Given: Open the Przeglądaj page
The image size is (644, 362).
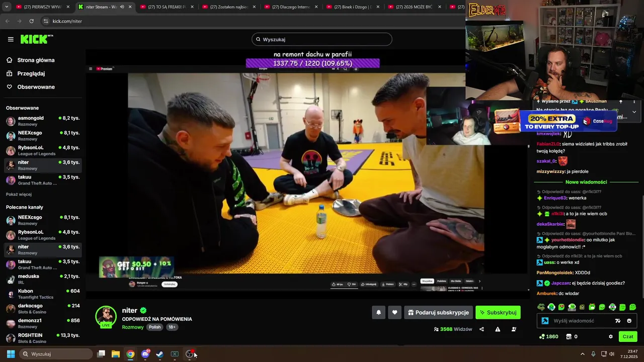Looking at the screenshot, I should click(31, 73).
